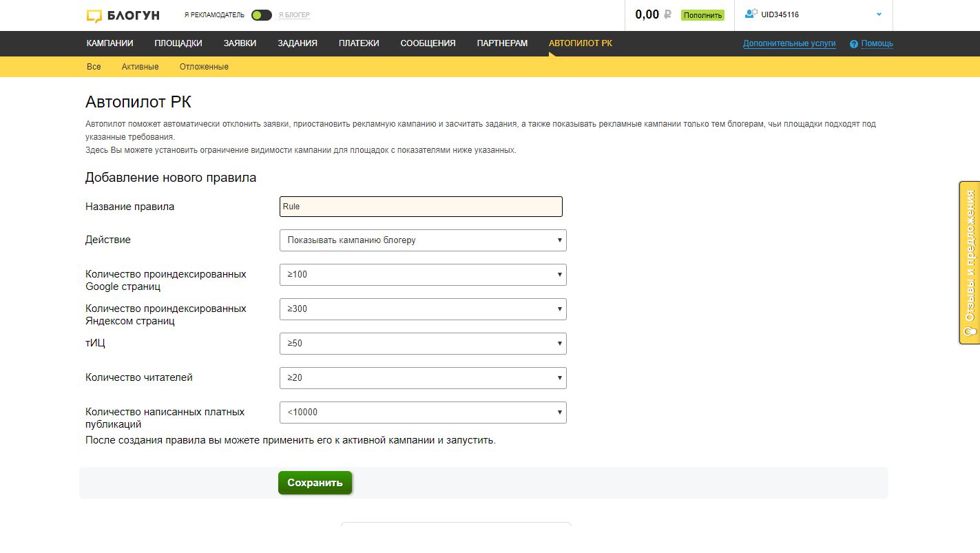Image resolution: width=980 pixels, height=553 pixels.
Task: Switch to the Все tab
Action: (x=94, y=67)
